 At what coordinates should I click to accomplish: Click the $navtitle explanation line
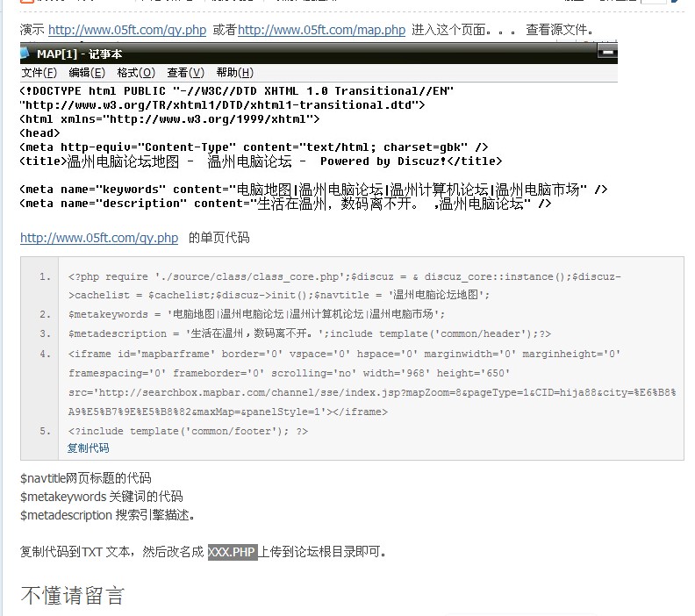click(86, 478)
